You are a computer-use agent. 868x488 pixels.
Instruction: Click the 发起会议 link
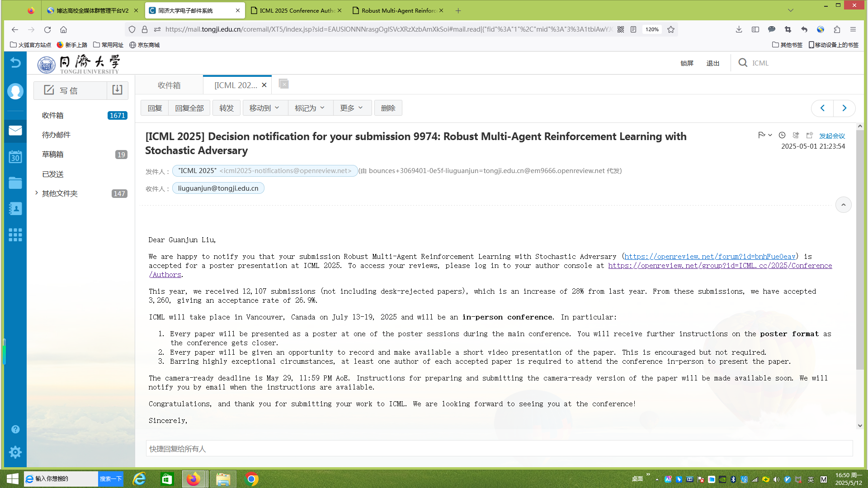[x=832, y=136]
